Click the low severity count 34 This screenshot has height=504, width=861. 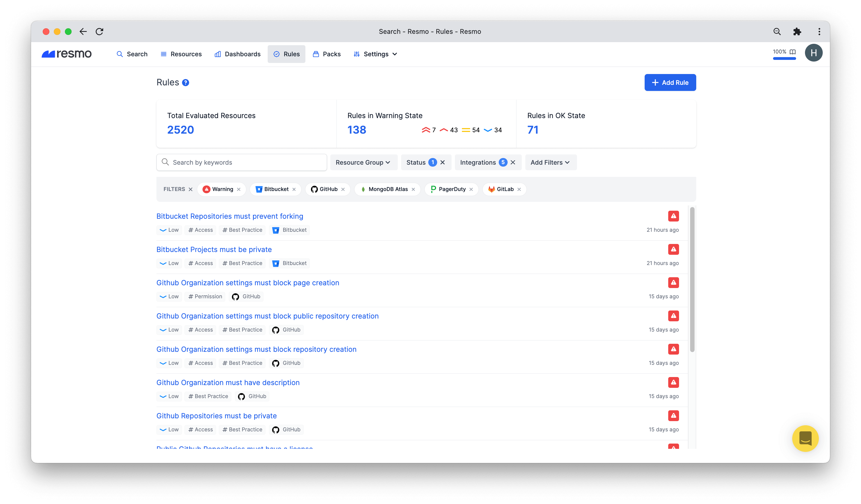tap(493, 130)
